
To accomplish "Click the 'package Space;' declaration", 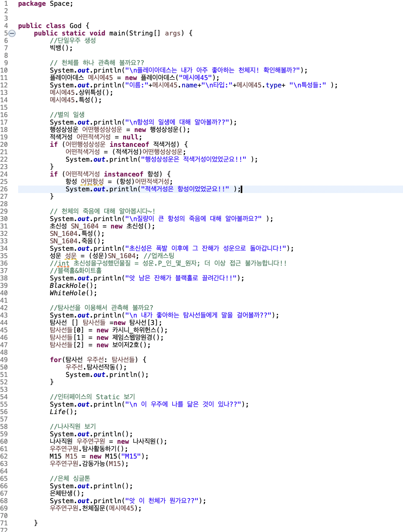I will [x=45, y=4].
